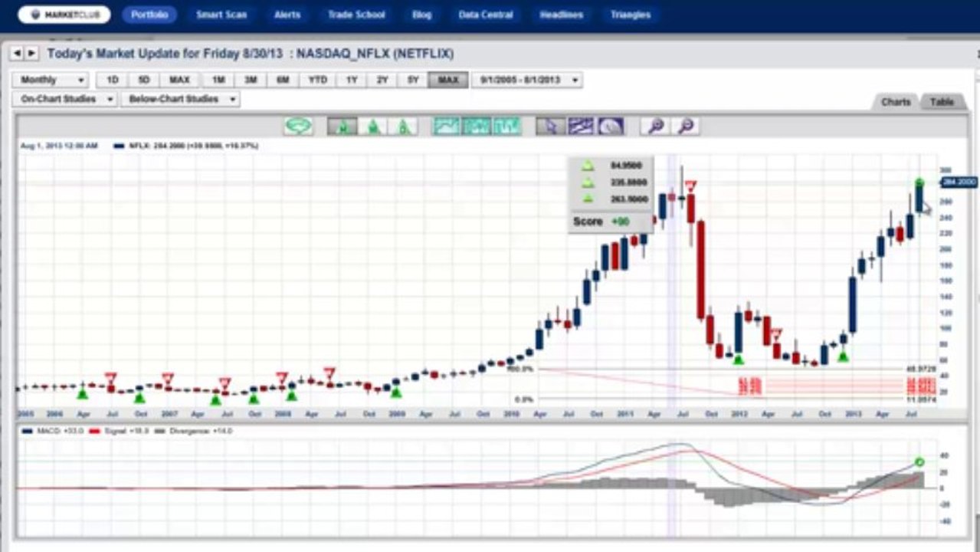This screenshot has width=980, height=552.
Task: Switch to the Charts tab
Action: coord(896,102)
